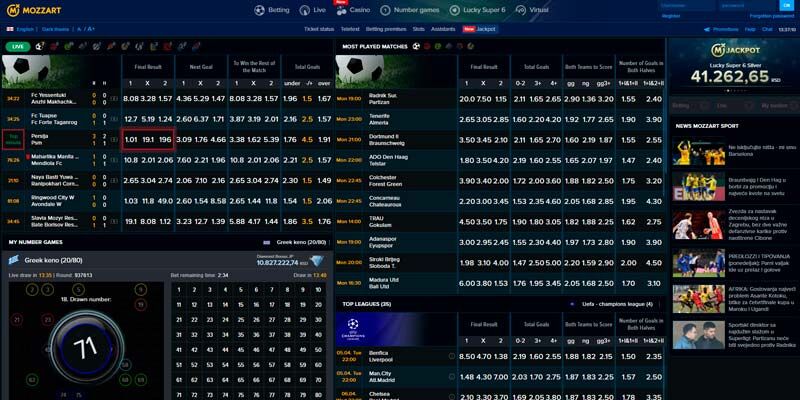Select keno number 33
Viewport: 800px width, 400px height.
coord(210,335)
